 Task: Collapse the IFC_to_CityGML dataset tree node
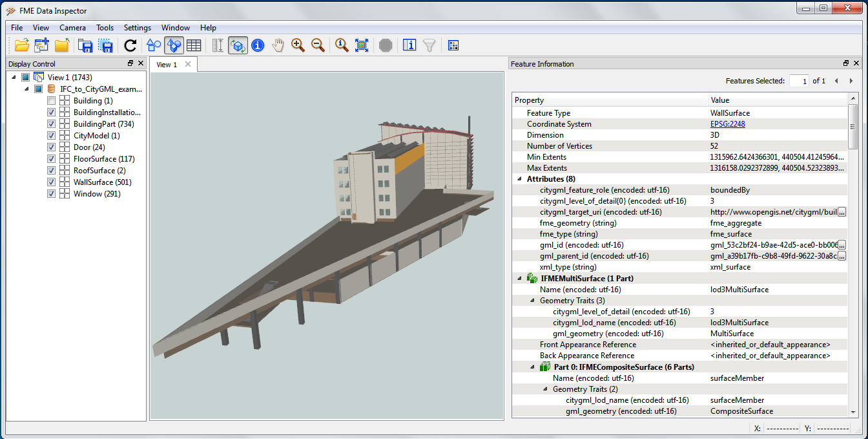(27, 89)
